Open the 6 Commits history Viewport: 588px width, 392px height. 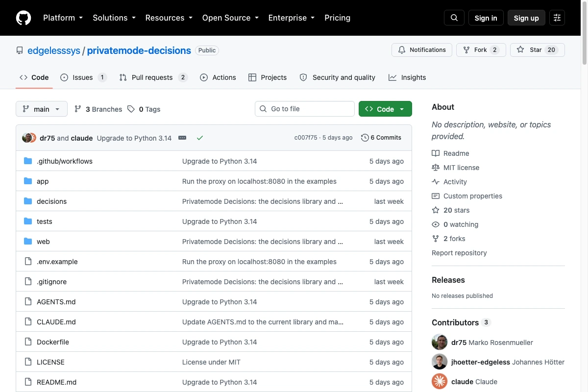click(381, 138)
